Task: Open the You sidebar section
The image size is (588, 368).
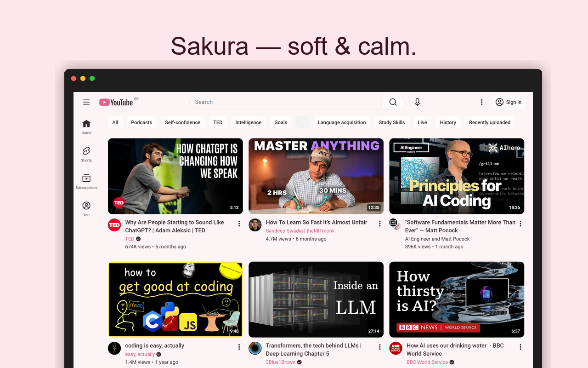Action: click(86, 208)
